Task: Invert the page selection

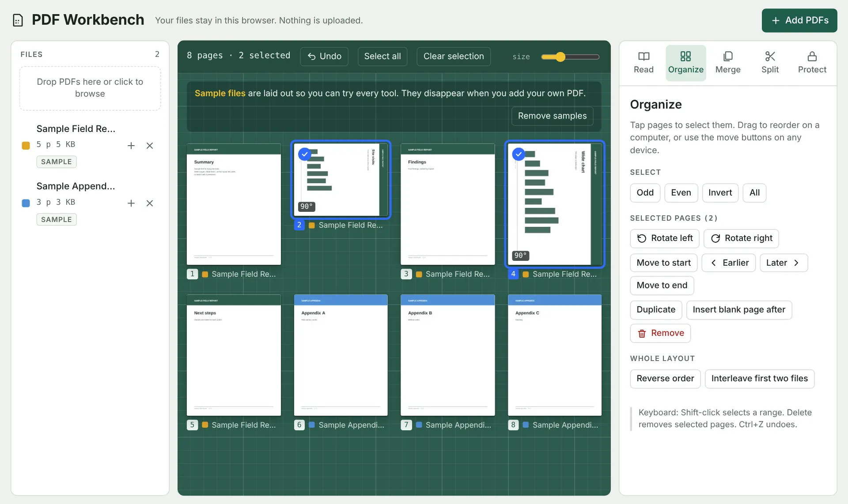Action: coord(720,193)
